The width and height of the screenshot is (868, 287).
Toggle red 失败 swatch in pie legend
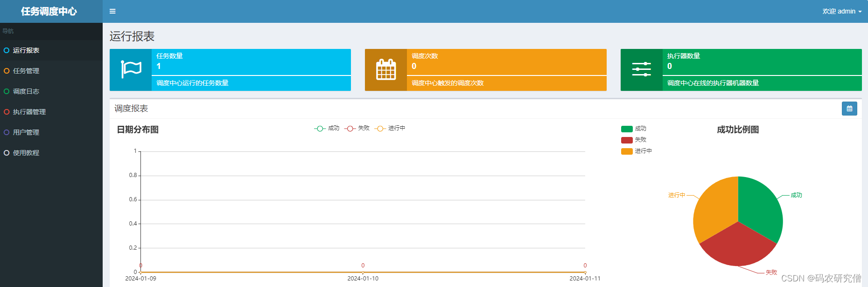(x=627, y=140)
